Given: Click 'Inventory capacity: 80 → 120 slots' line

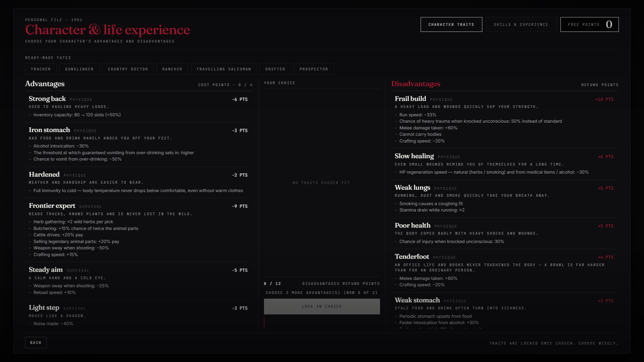Looking at the screenshot, I should pos(77,115).
